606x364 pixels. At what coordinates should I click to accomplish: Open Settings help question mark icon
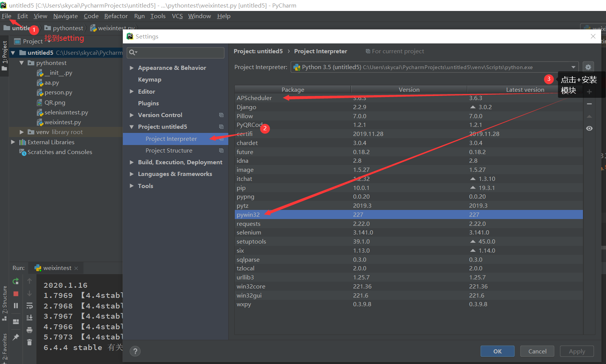click(x=135, y=351)
